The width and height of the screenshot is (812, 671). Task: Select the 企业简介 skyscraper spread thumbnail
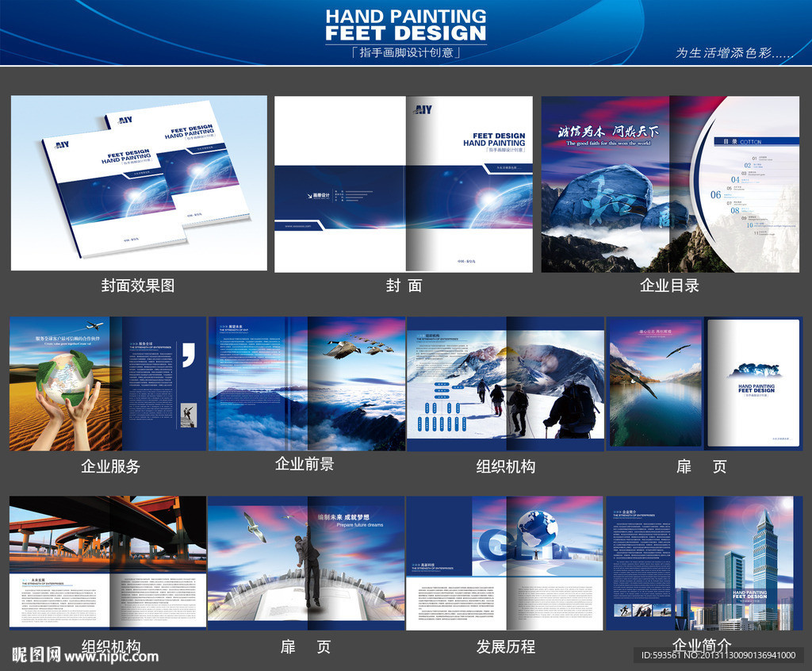point(704,563)
